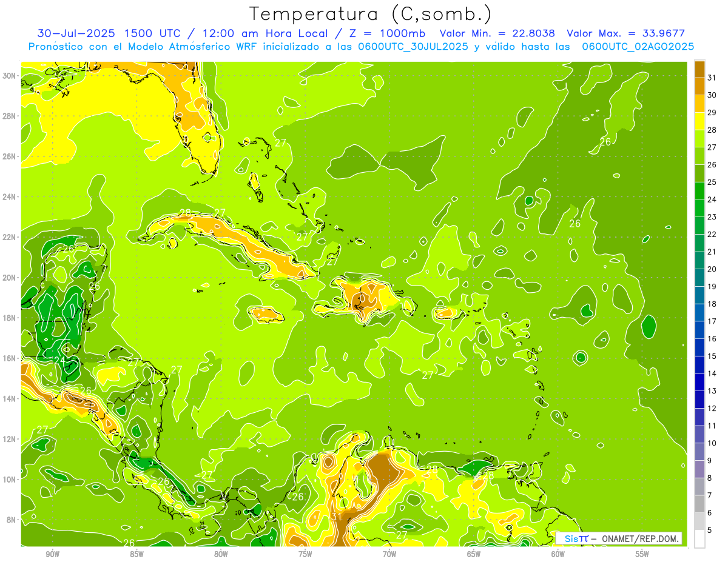The image size is (728, 562).
Task: Click the 75W longitude axis label
Action: click(305, 554)
